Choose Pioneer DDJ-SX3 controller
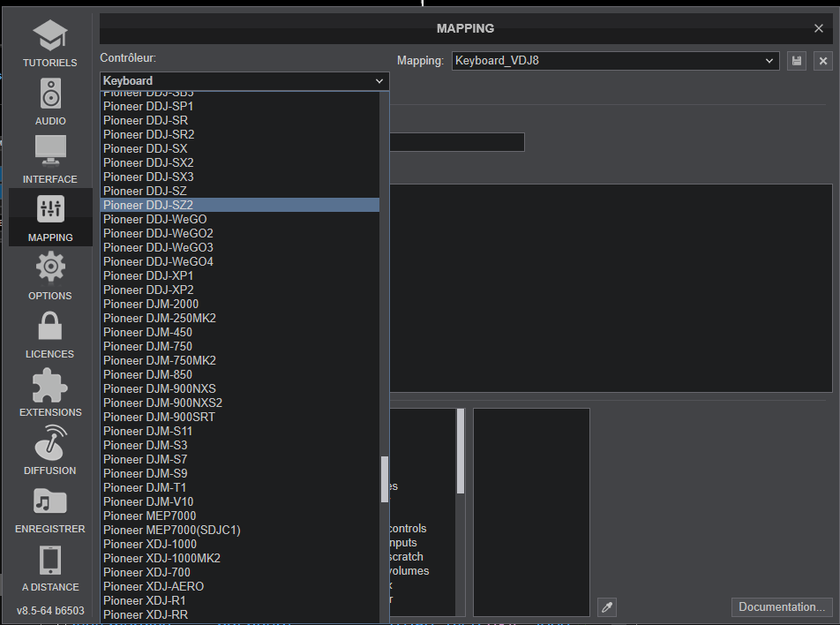The width and height of the screenshot is (840, 625). click(x=239, y=177)
